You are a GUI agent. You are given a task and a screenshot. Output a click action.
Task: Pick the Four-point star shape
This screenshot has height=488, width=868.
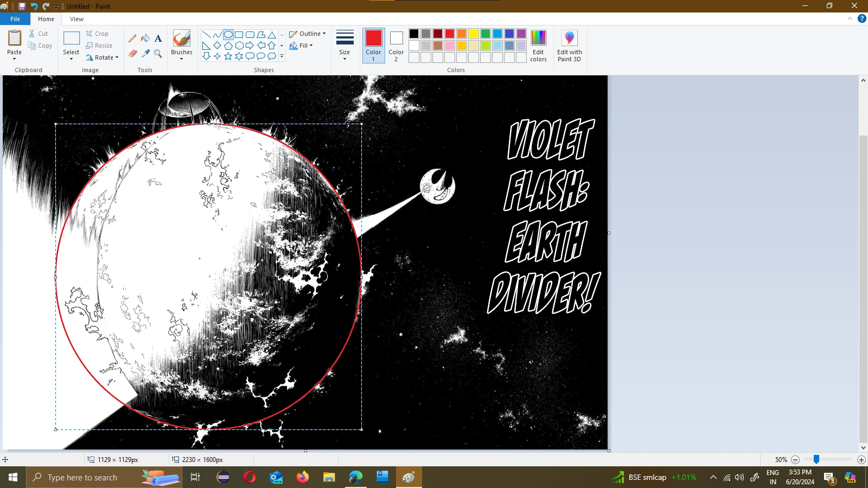(x=217, y=56)
